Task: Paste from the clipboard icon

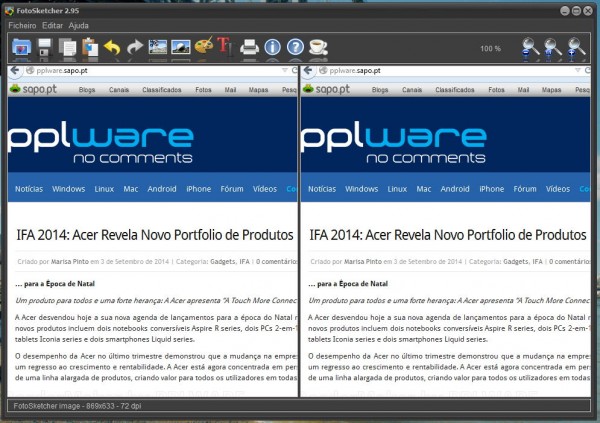Action: (x=90, y=47)
